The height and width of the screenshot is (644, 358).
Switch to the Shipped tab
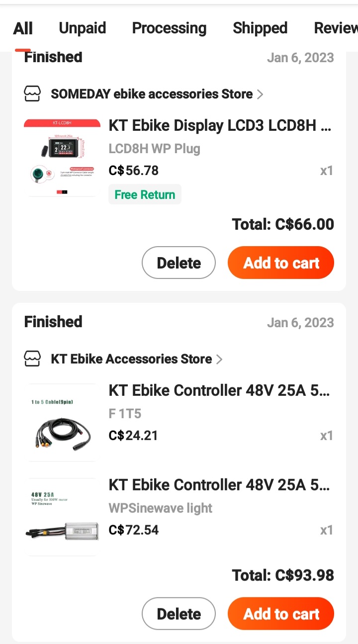point(260,28)
